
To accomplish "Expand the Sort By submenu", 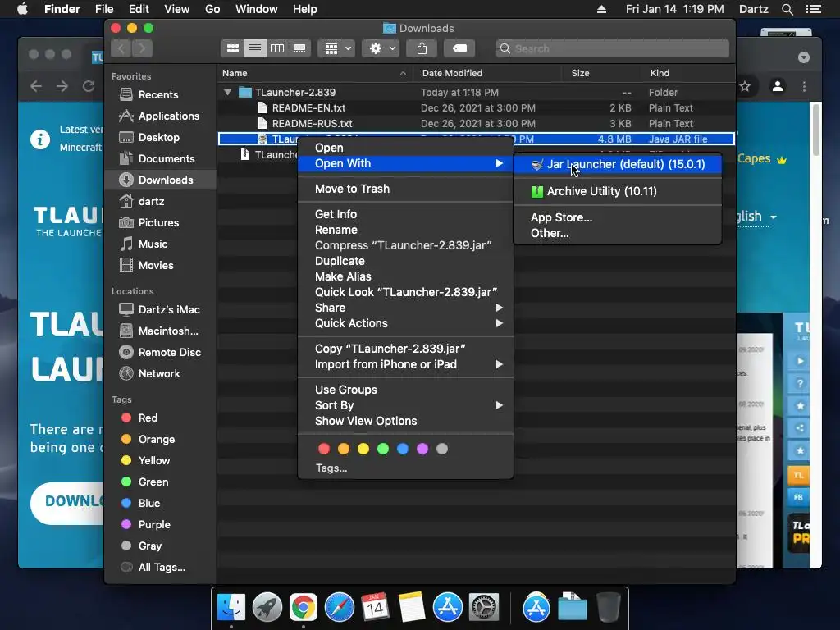I will click(405, 405).
